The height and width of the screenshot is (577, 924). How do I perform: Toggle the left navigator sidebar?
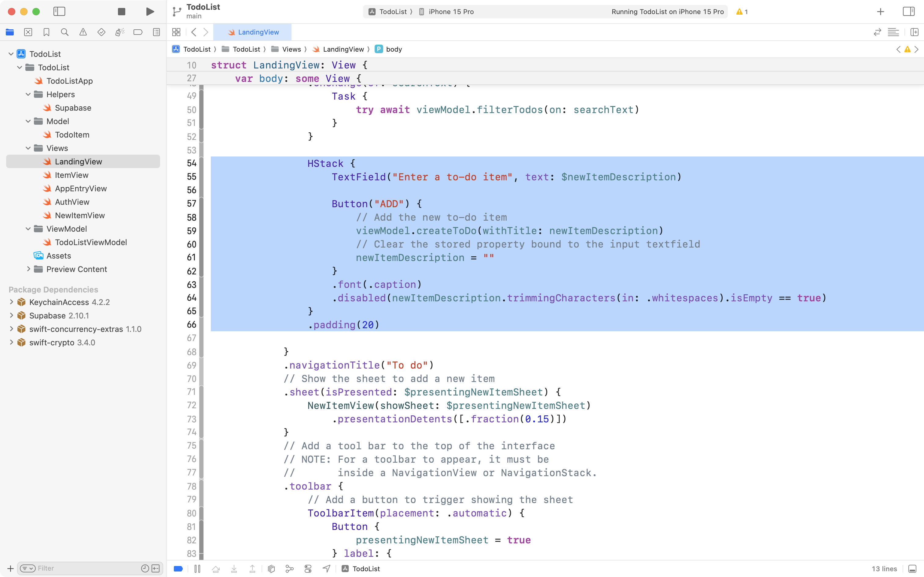point(59,11)
